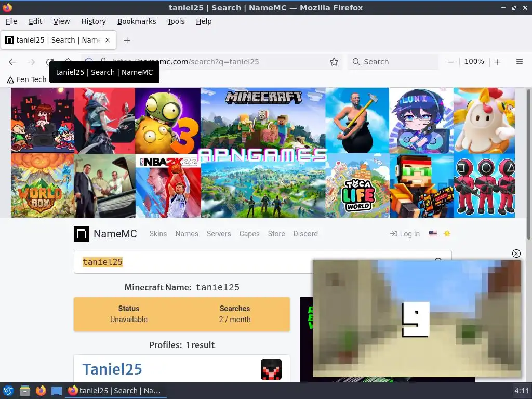
Task: Open the Discord link
Action: tap(305, 234)
